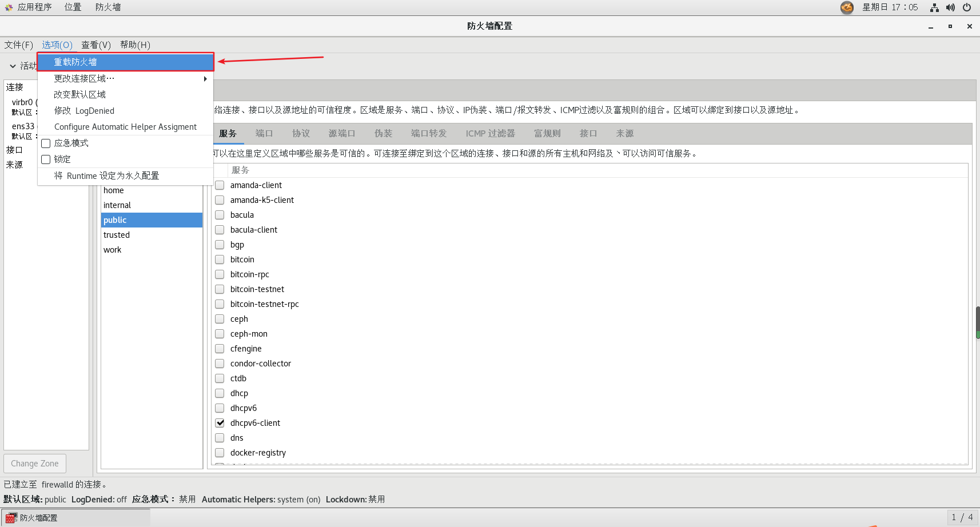Check bacula-client service
The image size is (980, 527).
pyautogui.click(x=220, y=230)
